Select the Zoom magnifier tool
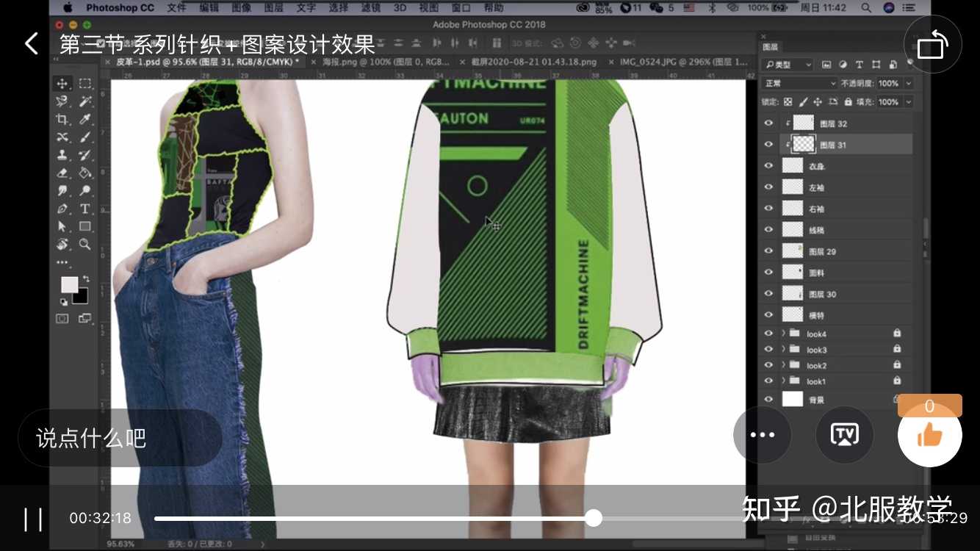 coord(85,244)
